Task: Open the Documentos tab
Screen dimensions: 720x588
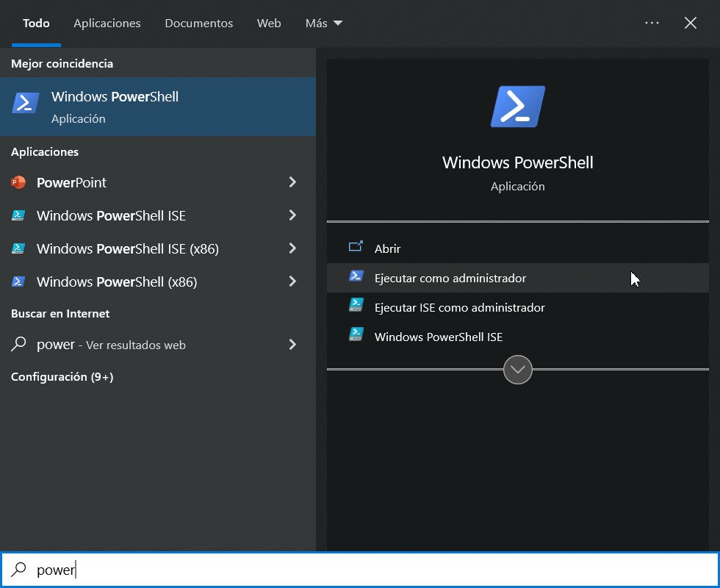Action: 199,23
